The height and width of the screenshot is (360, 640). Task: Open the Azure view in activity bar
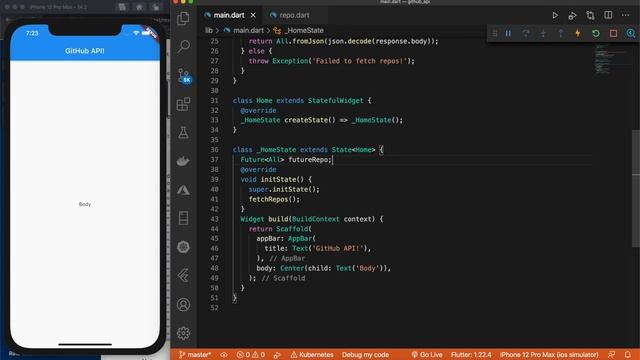[183, 190]
